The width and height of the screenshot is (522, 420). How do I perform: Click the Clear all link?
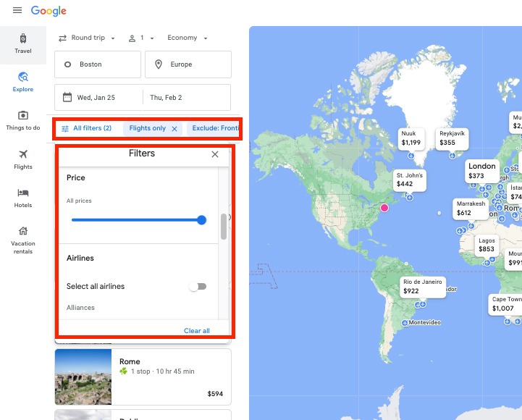(x=196, y=331)
